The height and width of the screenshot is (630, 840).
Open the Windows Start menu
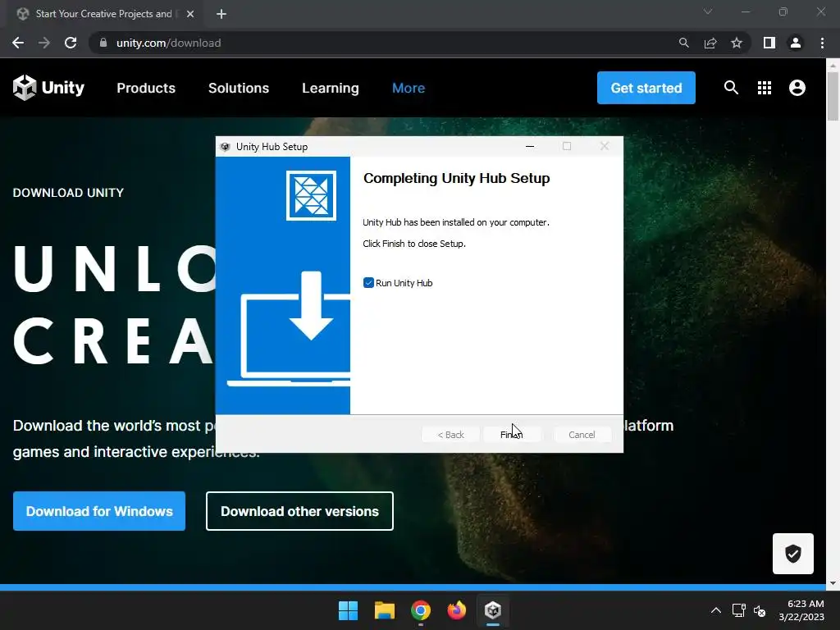[348, 610]
